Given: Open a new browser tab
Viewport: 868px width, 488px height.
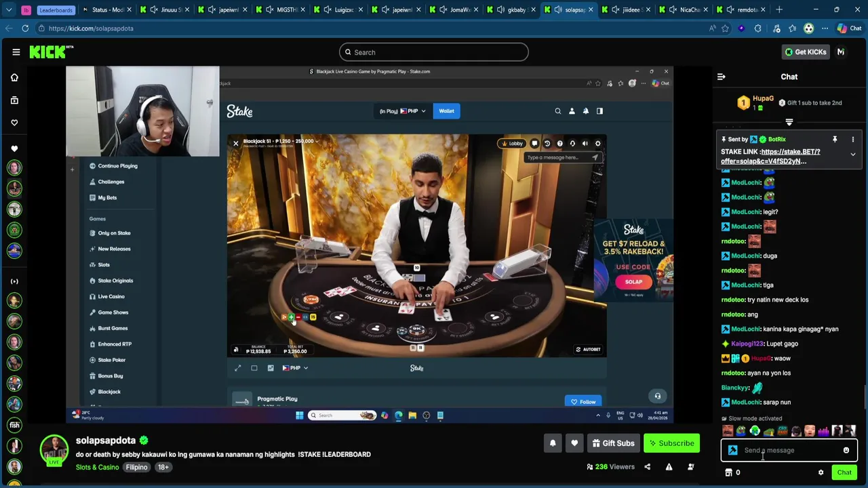Looking at the screenshot, I should (779, 10).
